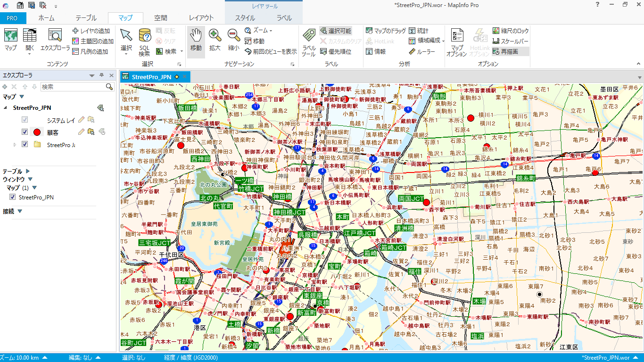644x362 pixels.
Task: Toggle StreetPro Japan group layer checkbox
Action: click(25, 144)
